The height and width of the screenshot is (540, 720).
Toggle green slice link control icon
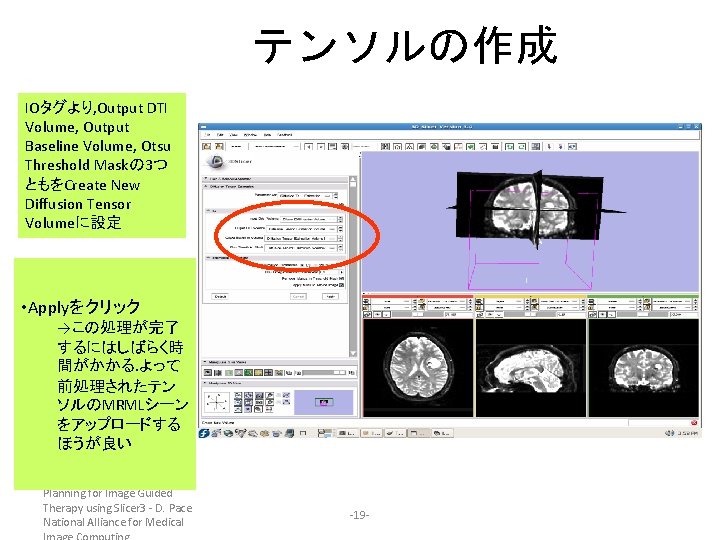pyautogui.click(x=593, y=315)
